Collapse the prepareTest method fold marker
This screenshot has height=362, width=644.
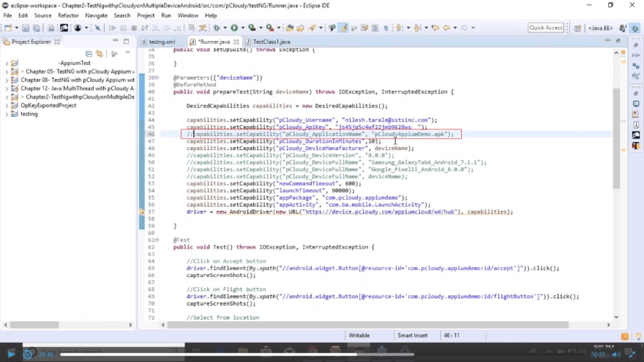coord(157,78)
